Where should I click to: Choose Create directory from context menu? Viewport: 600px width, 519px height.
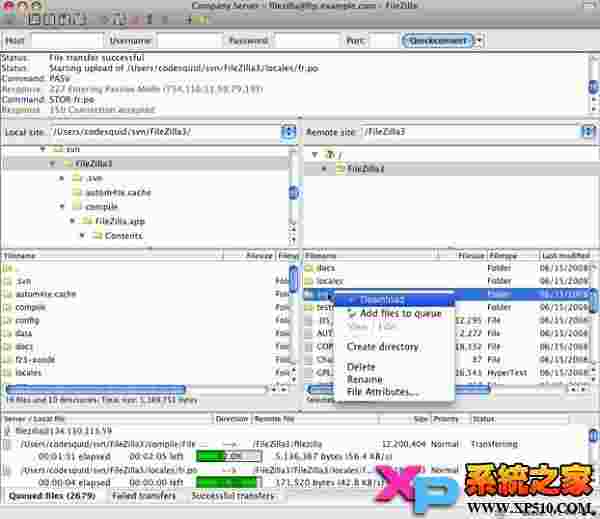tap(395, 347)
